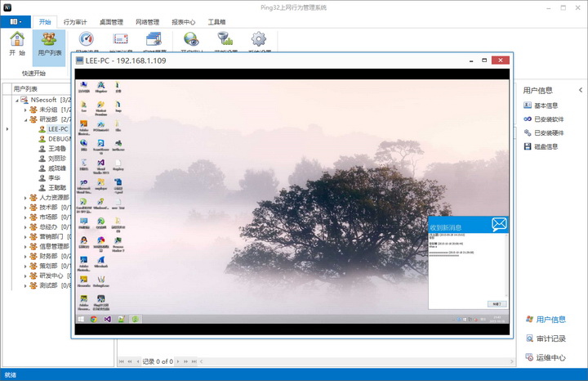Switch to the 用户信息 panel at the bottom right
The width and height of the screenshot is (588, 381).
point(546,320)
